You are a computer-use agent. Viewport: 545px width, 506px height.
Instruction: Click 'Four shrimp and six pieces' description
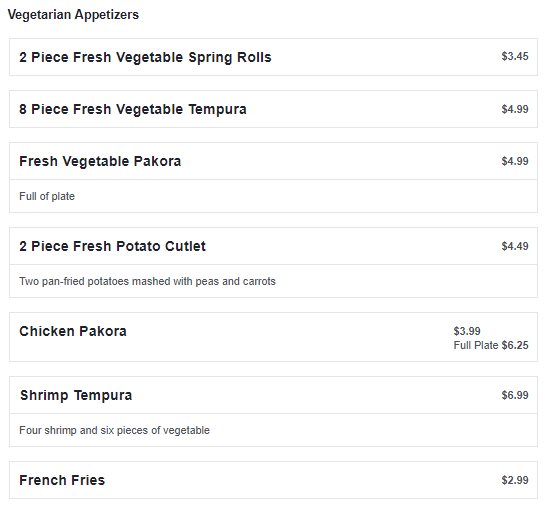pos(114,430)
